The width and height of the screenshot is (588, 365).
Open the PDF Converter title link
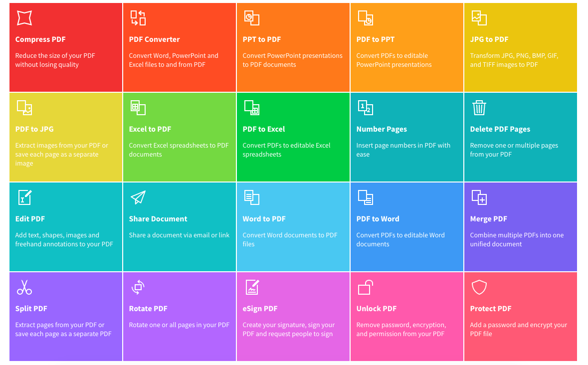pyautogui.click(x=154, y=39)
